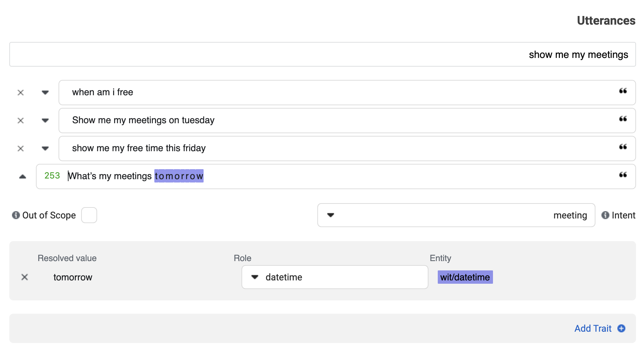Delete the 'when am i free' utterance

click(20, 92)
